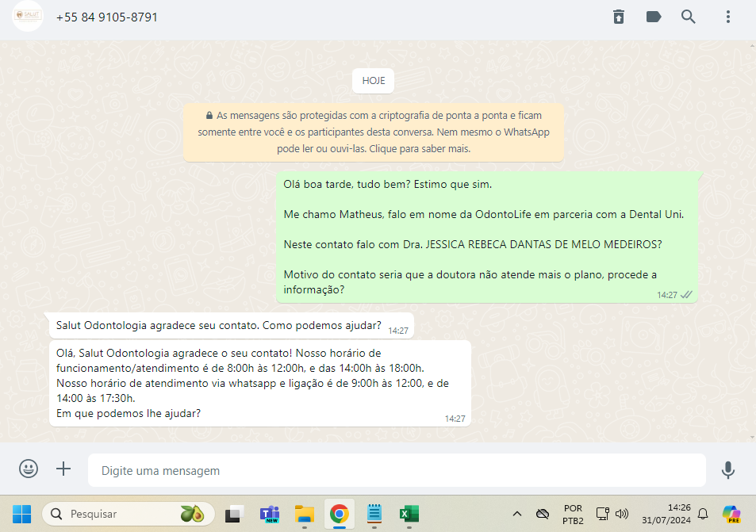
Task: Open clock and calendar 14:26 31/07/2024
Action: [666, 515]
